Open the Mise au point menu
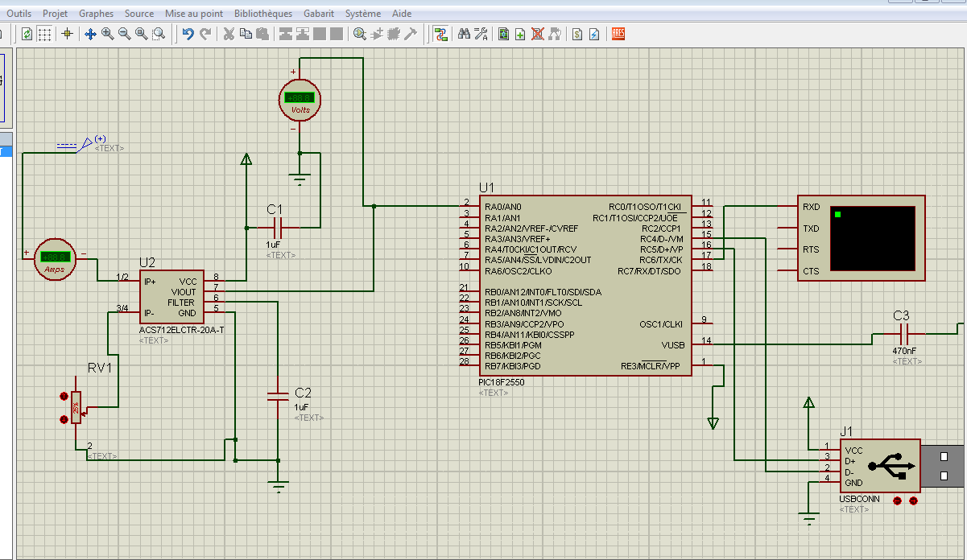The image size is (967, 560). click(x=194, y=14)
